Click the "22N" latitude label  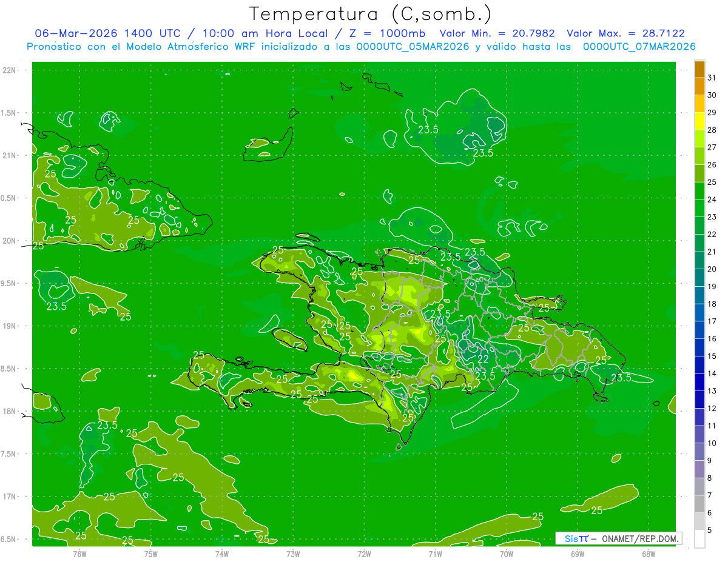(x=10, y=70)
